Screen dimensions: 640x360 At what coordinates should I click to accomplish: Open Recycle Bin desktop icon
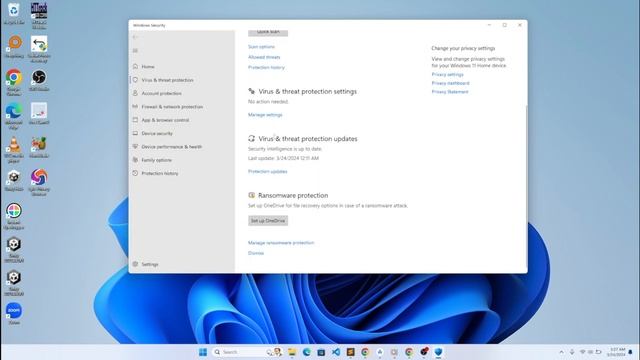13,12
